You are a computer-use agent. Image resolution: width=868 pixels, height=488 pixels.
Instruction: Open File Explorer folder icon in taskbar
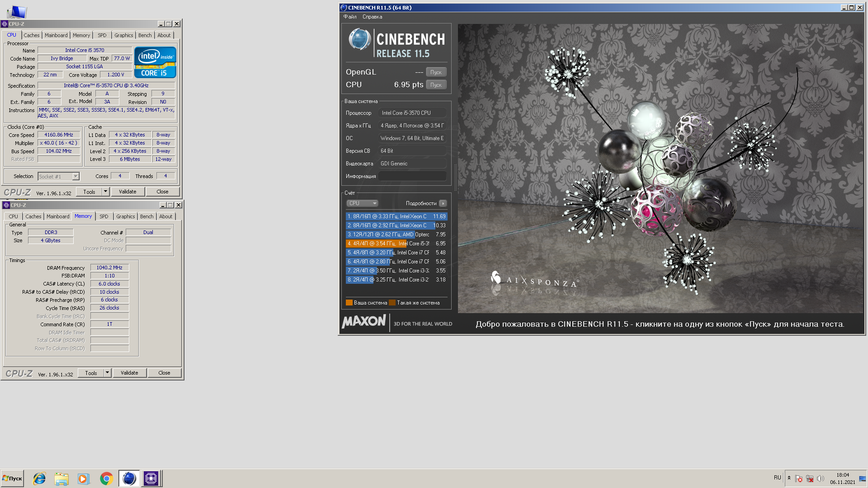click(x=61, y=479)
